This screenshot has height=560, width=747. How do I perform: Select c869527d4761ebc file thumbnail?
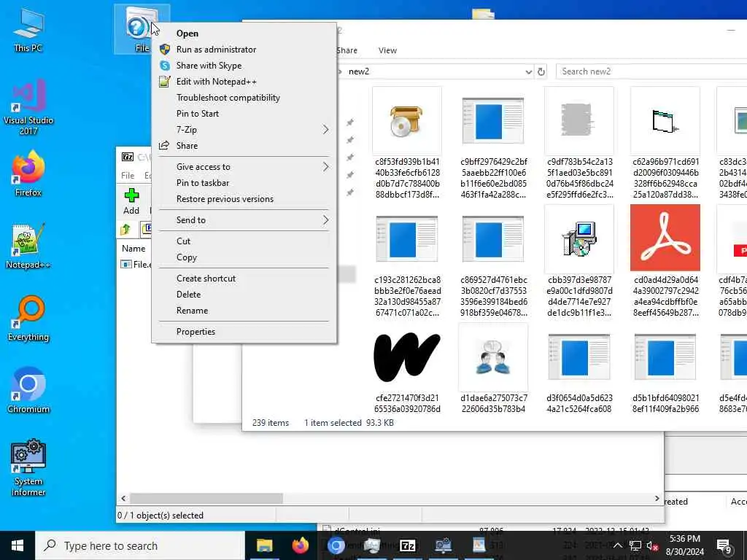(x=493, y=238)
